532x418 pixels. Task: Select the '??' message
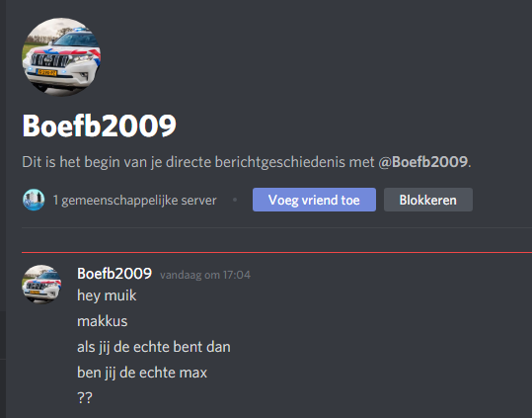click(x=85, y=398)
